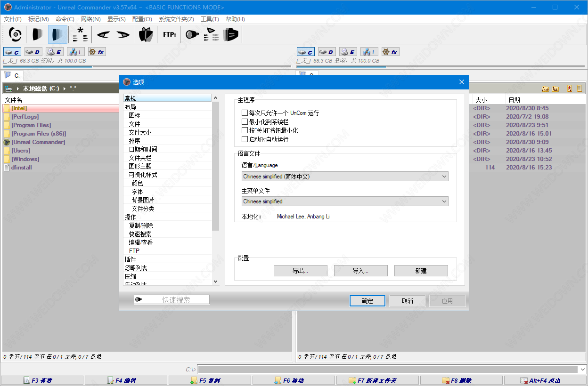This screenshot has height=386, width=588.
Task: Click the fx system folders icon, left panel
Action: pyautogui.click(x=97, y=52)
